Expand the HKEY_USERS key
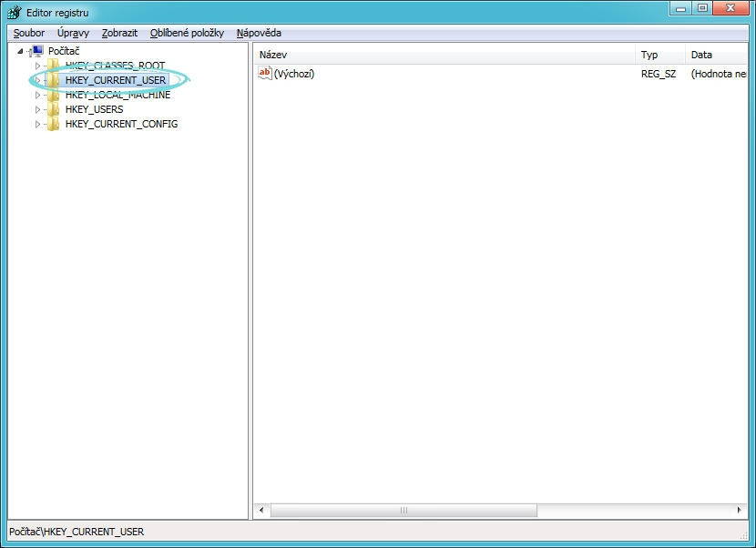This screenshot has width=756, height=548. click(37, 109)
